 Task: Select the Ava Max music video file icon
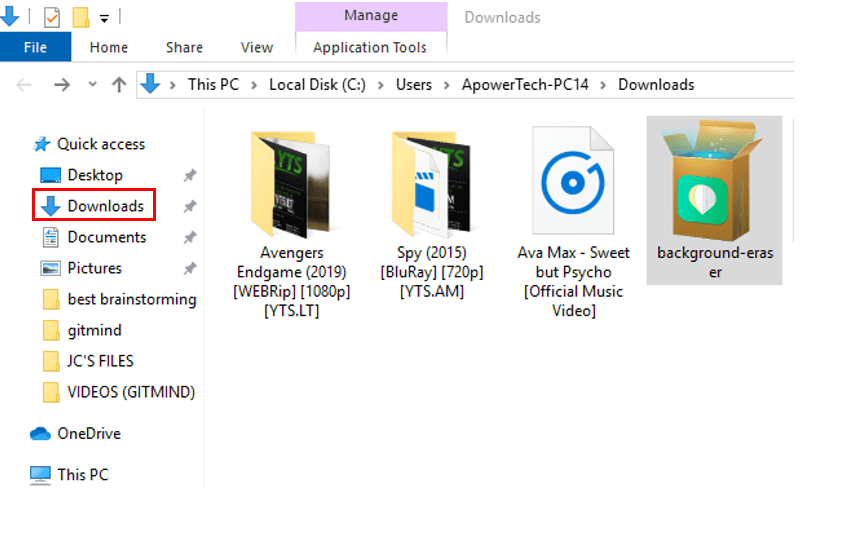pos(573,181)
